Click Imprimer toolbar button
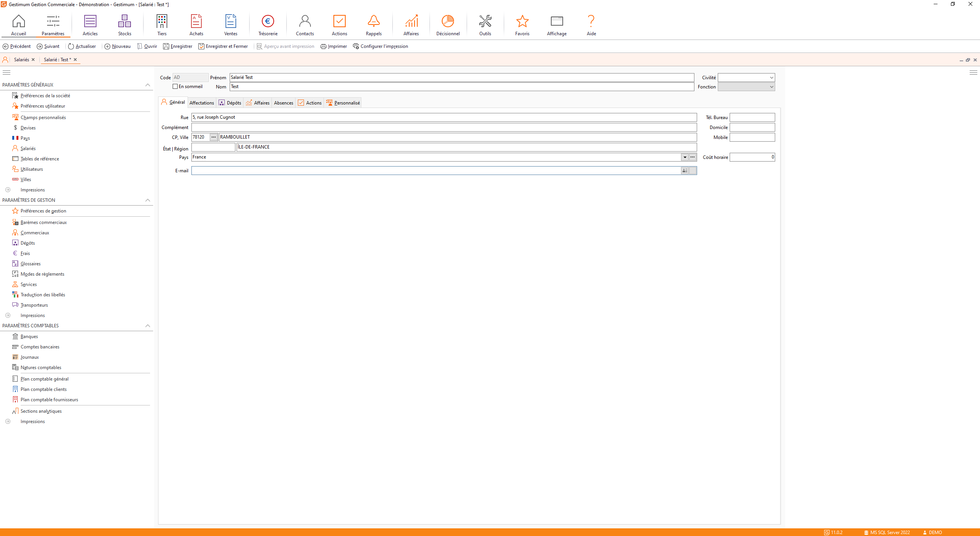 coord(333,46)
